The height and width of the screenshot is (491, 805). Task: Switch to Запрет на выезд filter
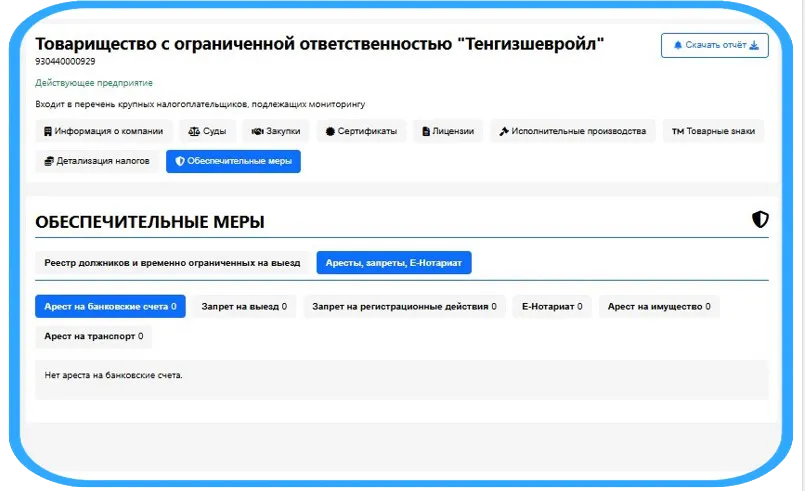click(244, 307)
